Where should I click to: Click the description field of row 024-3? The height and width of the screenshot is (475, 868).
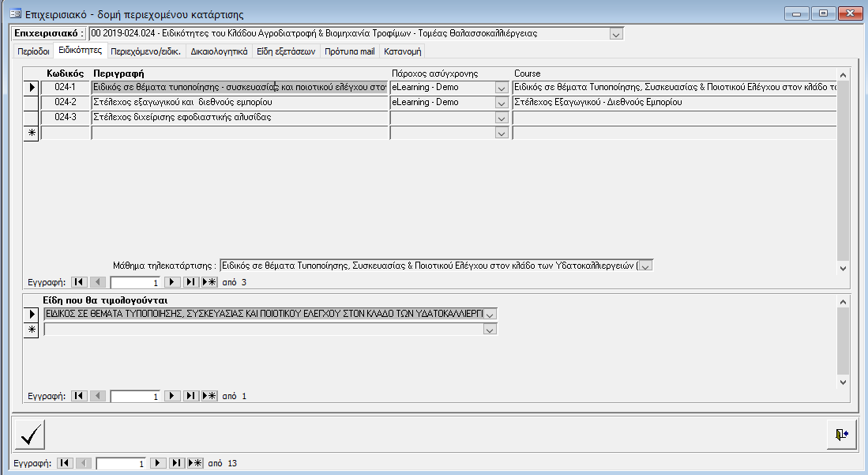point(239,117)
